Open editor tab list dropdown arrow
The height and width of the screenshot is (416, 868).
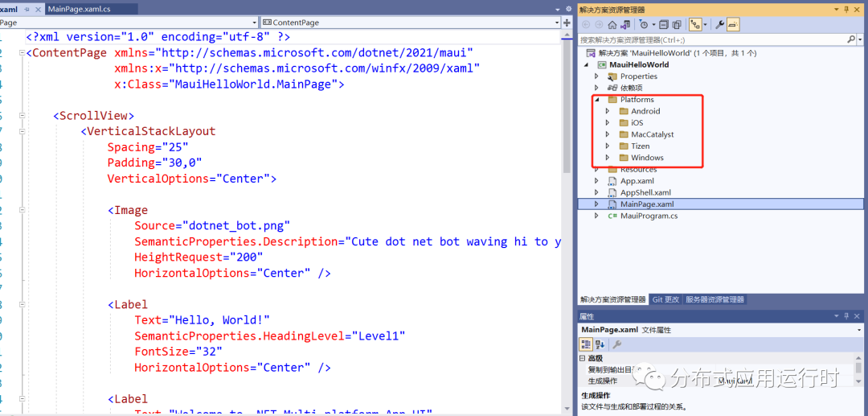pos(558,10)
